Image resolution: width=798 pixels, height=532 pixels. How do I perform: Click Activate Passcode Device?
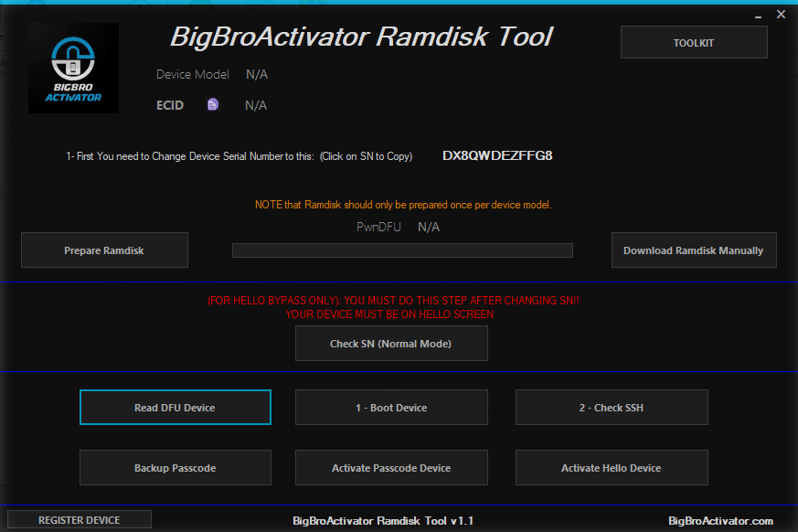(x=391, y=467)
